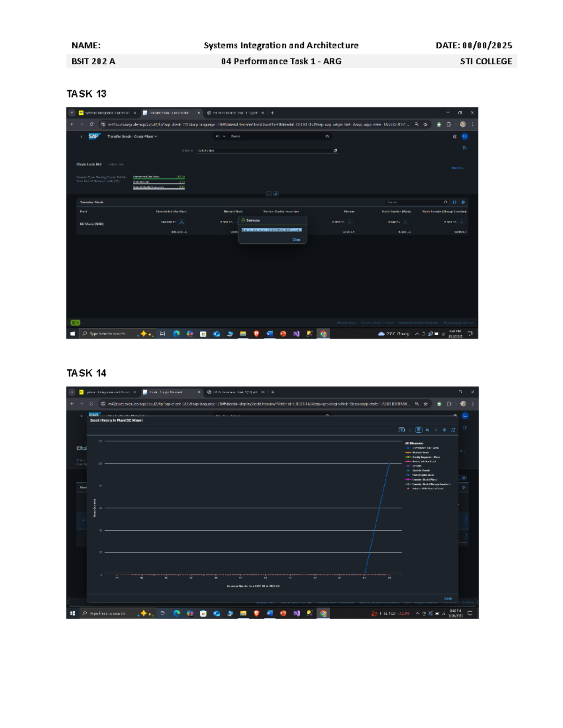Click Transfer Stock (Storage Location) legend entry

click(x=428, y=484)
